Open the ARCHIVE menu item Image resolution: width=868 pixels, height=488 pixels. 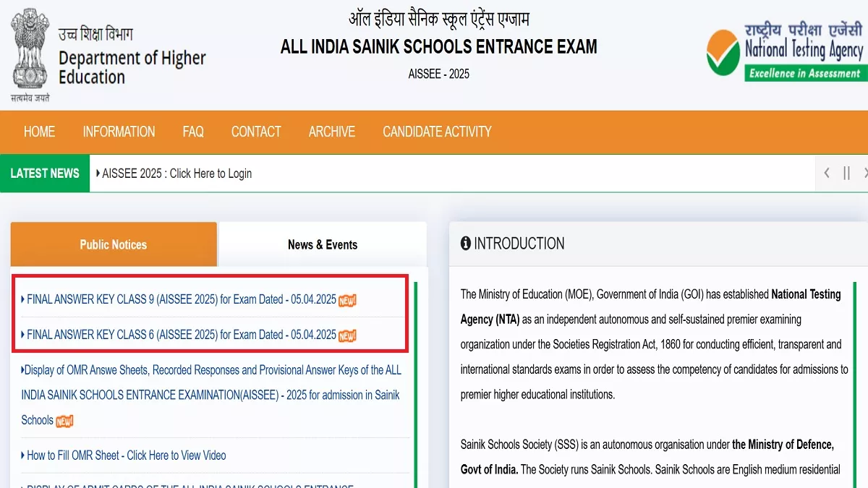pos(332,132)
